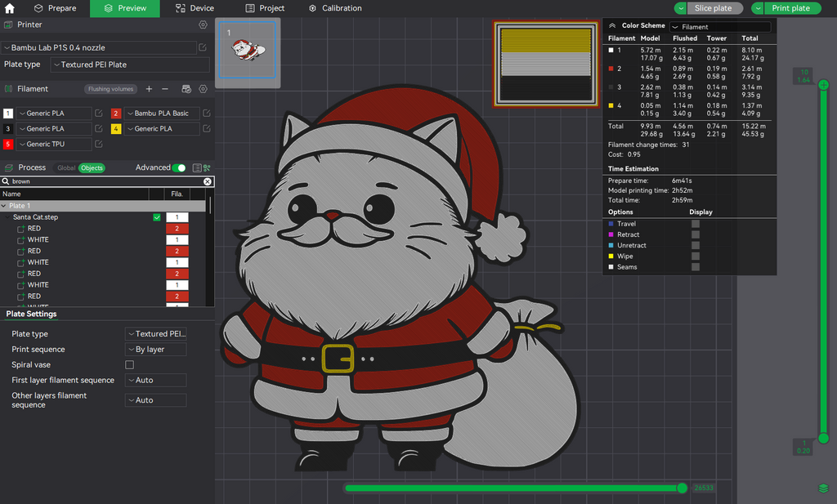Edit filament 1 Generic PLA preset
Image resolution: width=837 pixels, height=504 pixels.
click(99, 113)
